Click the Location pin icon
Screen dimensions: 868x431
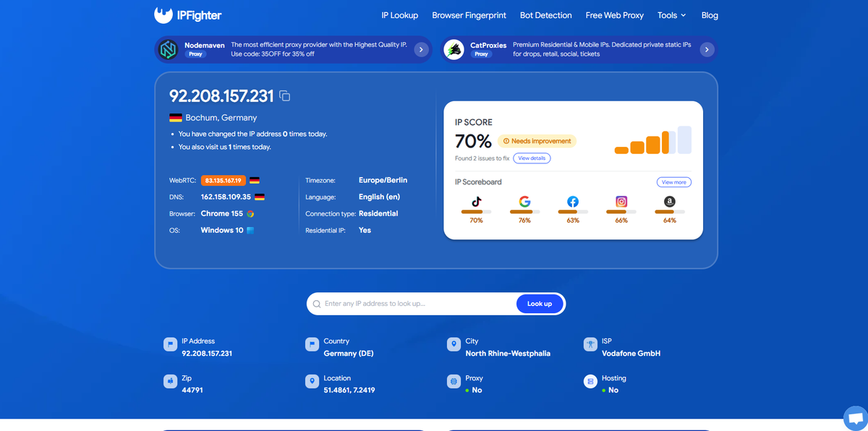[312, 381]
